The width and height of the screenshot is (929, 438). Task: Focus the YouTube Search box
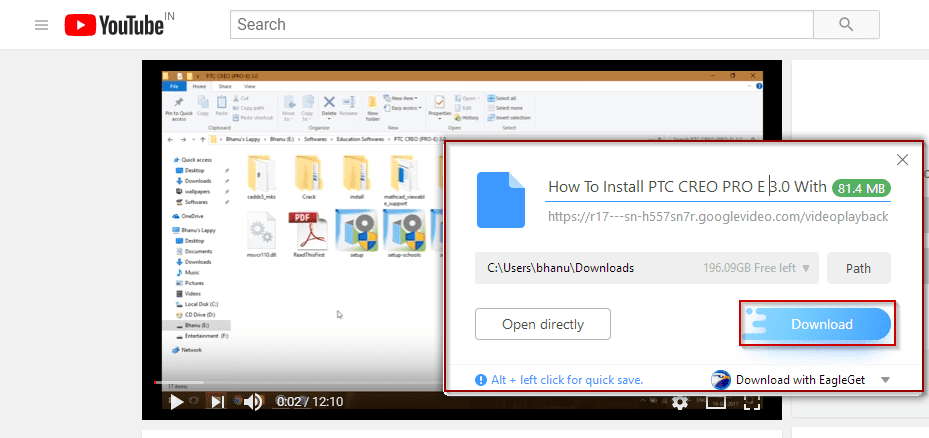coord(521,24)
